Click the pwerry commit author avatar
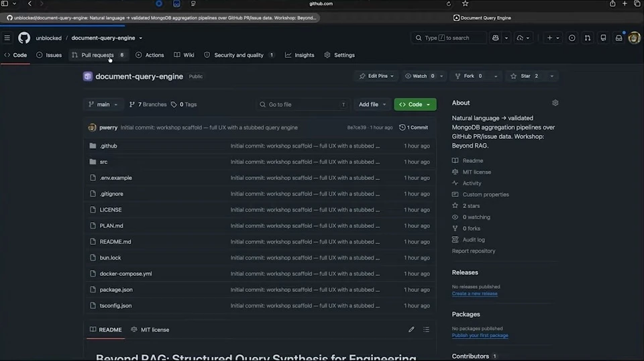The height and width of the screenshot is (361, 644). click(x=92, y=127)
